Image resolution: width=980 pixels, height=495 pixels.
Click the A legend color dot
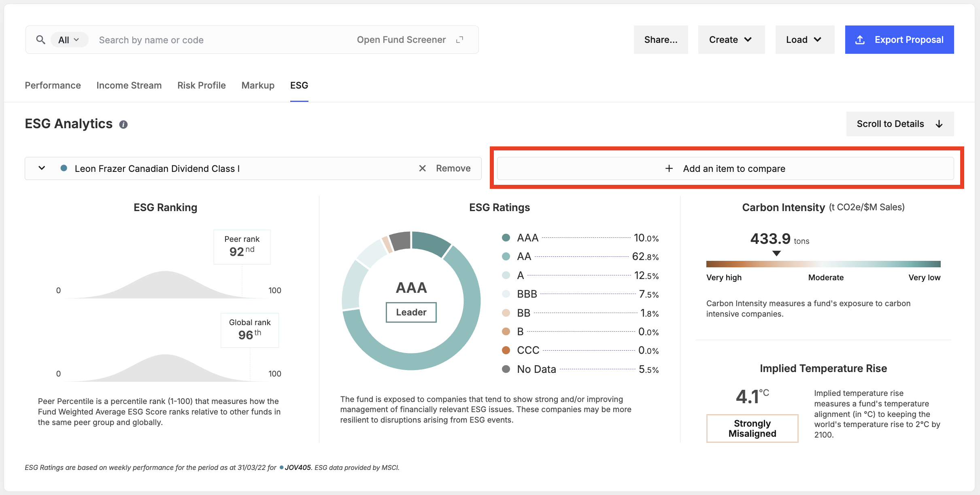506,275
